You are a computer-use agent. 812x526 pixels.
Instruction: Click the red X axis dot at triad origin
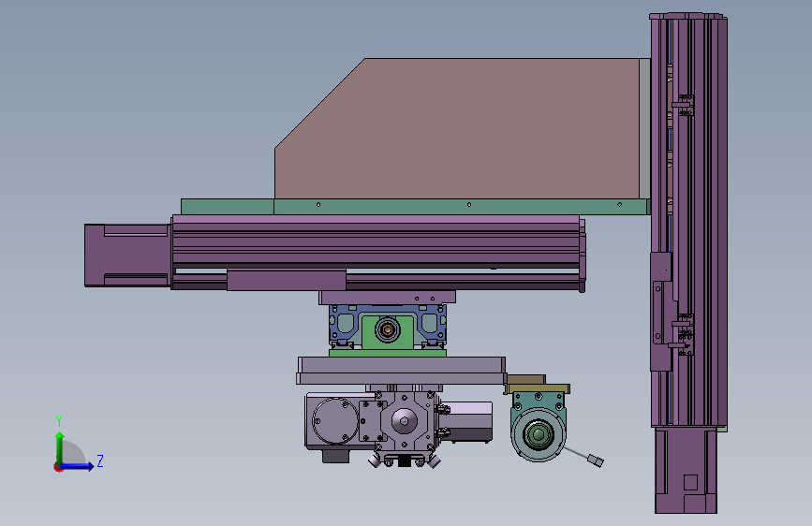click(x=58, y=468)
